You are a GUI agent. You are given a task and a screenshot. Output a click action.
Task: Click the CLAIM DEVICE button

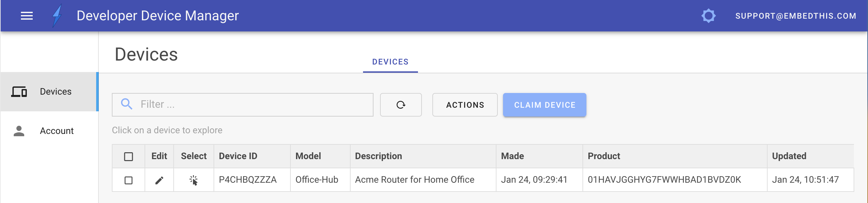coord(544,104)
